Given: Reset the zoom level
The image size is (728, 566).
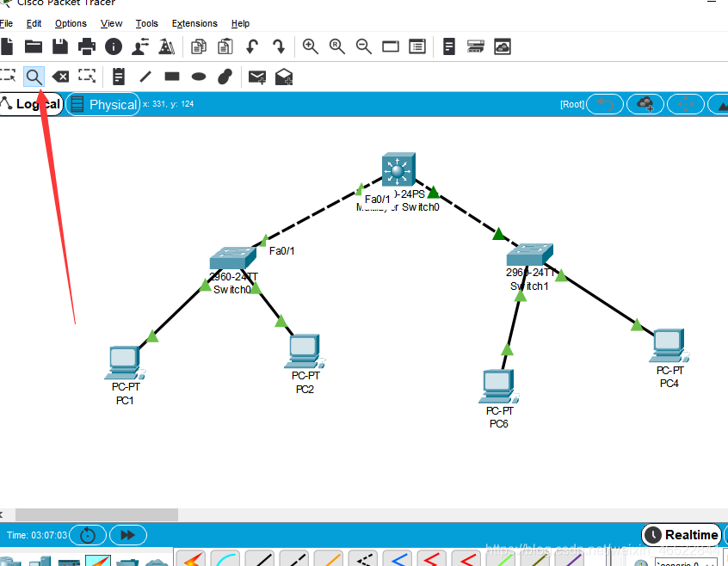Looking at the screenshot, I should click(x=337, y=46).
